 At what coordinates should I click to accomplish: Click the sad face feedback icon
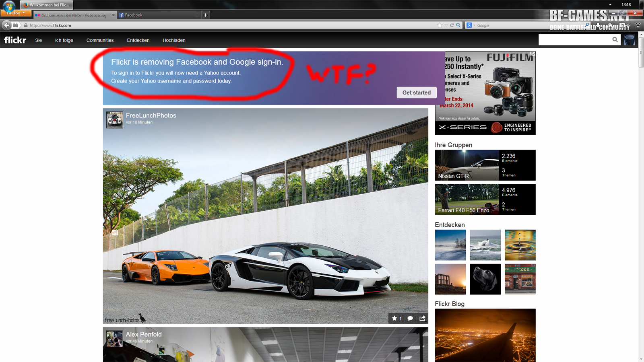point(638,25)
